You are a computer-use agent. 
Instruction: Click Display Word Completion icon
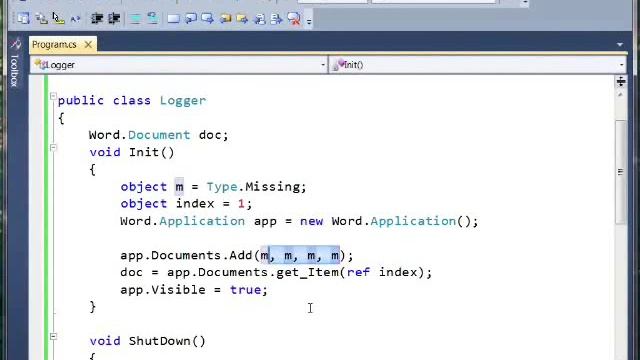[x=76, y=19]
